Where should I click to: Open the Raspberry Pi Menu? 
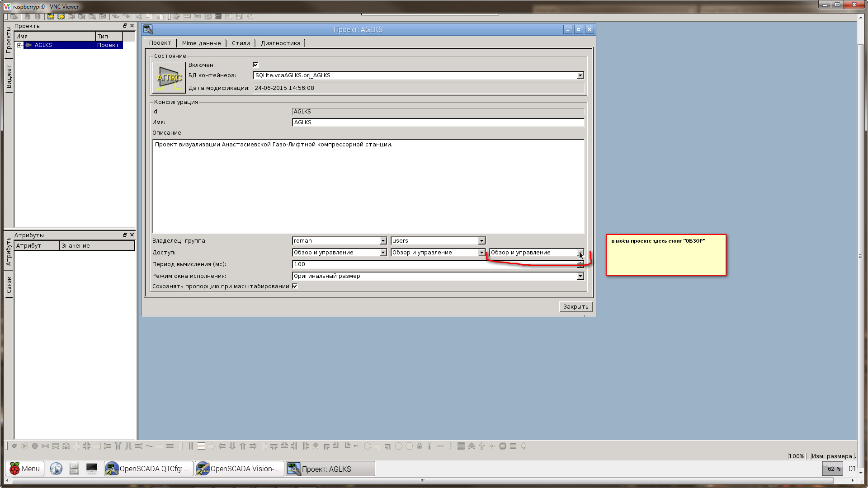[x=25, y=469]
